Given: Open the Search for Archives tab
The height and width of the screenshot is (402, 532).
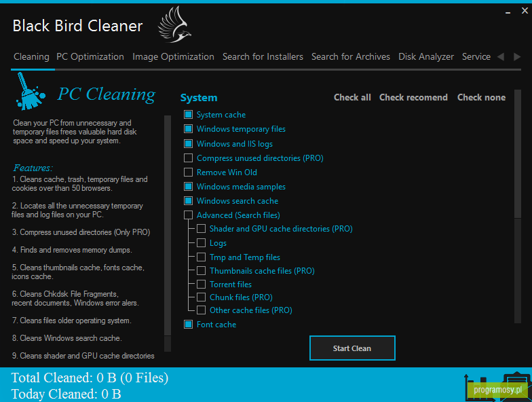Looking at the screenshot, I should (351, 57).
